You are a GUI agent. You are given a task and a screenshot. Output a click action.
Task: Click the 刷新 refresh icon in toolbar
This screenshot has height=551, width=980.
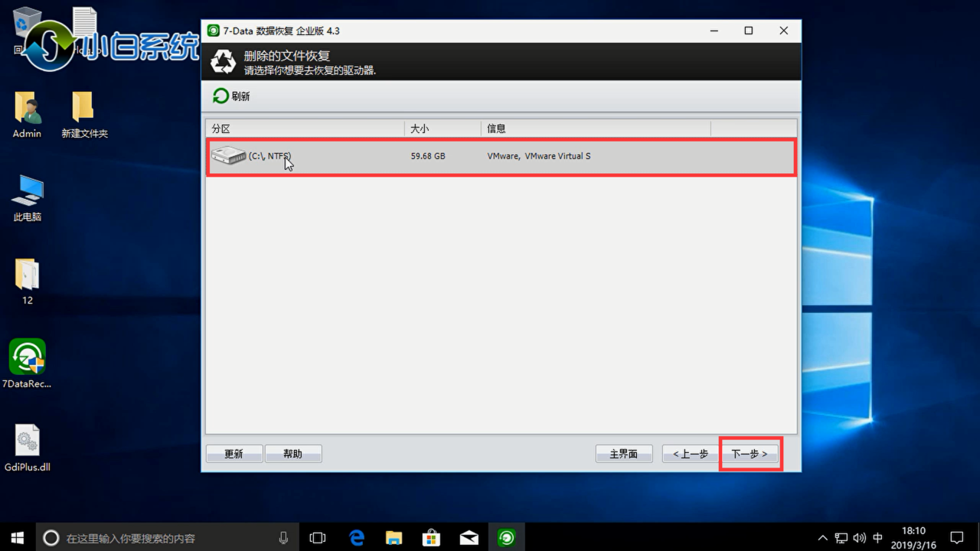point(220,96)
